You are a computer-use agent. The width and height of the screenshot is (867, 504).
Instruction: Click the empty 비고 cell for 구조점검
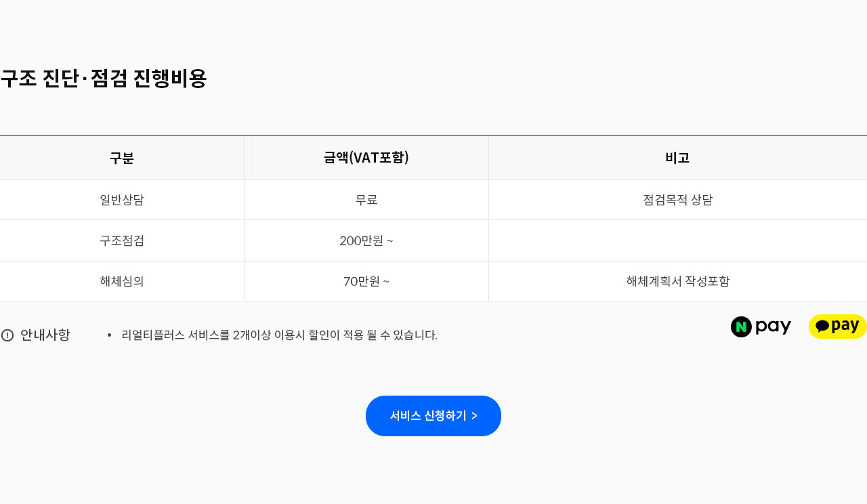click(x=677, y=240)
